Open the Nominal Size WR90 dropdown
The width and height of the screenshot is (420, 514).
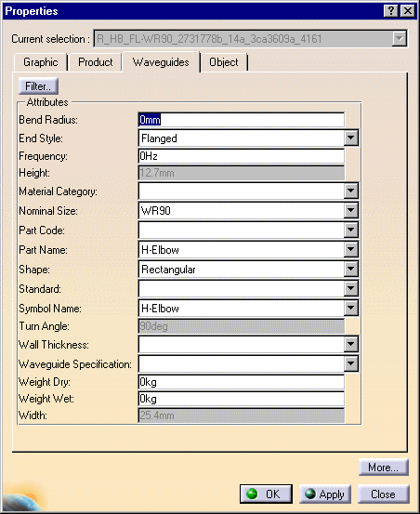351,210
